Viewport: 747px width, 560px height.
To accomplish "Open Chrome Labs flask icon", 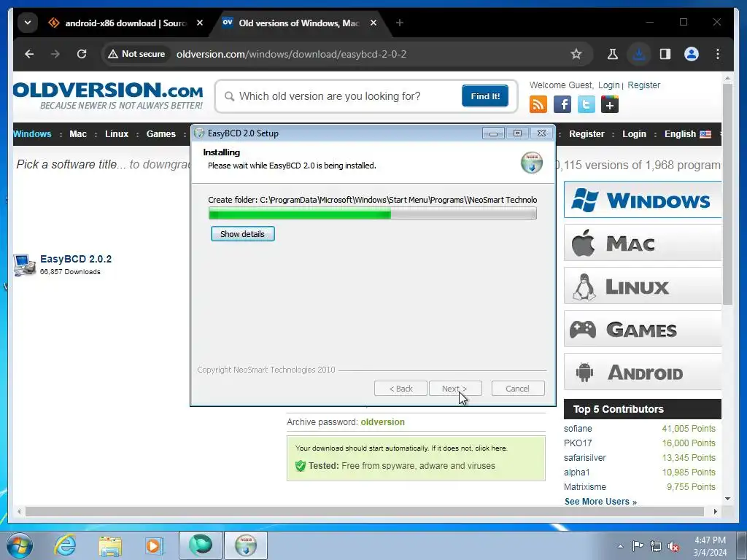I will [613, 54].
